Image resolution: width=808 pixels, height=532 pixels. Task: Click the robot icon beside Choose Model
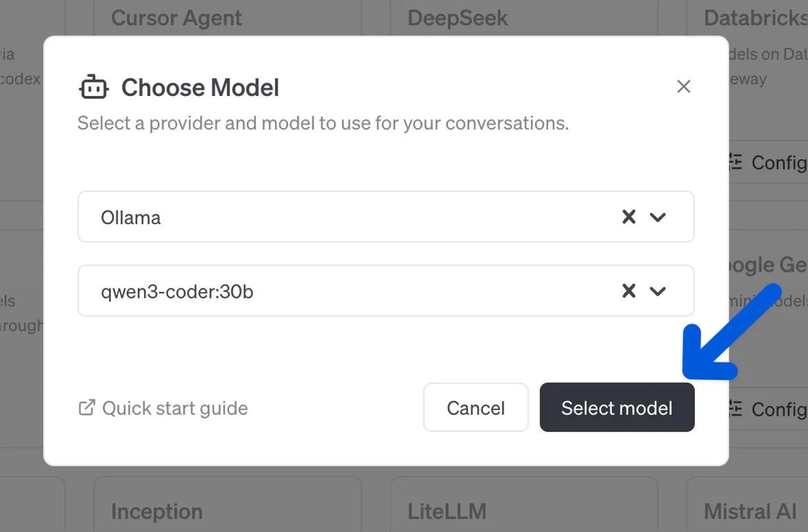[x=93, y=87]
